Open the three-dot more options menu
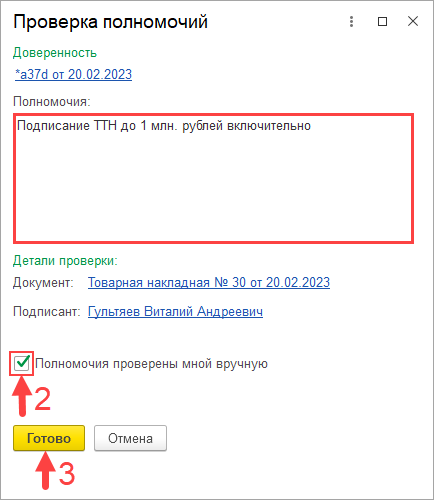 [x=351, y=22]
